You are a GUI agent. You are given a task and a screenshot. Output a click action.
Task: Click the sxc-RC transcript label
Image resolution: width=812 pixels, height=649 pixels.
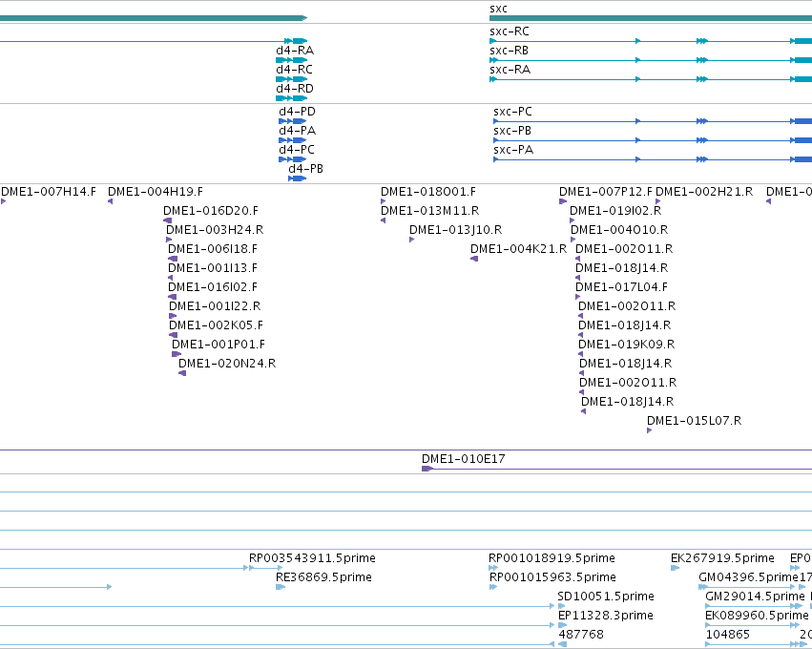[510, 31]
